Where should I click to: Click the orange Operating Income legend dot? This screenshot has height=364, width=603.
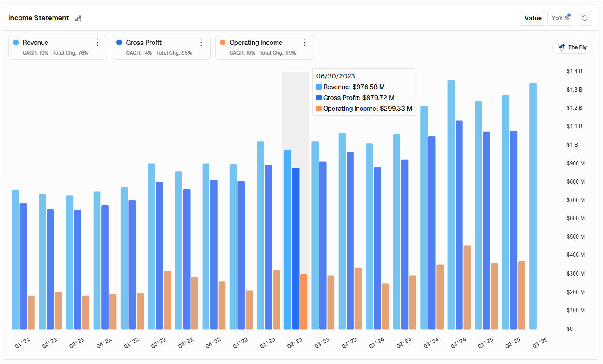click(x=223, y=43)
